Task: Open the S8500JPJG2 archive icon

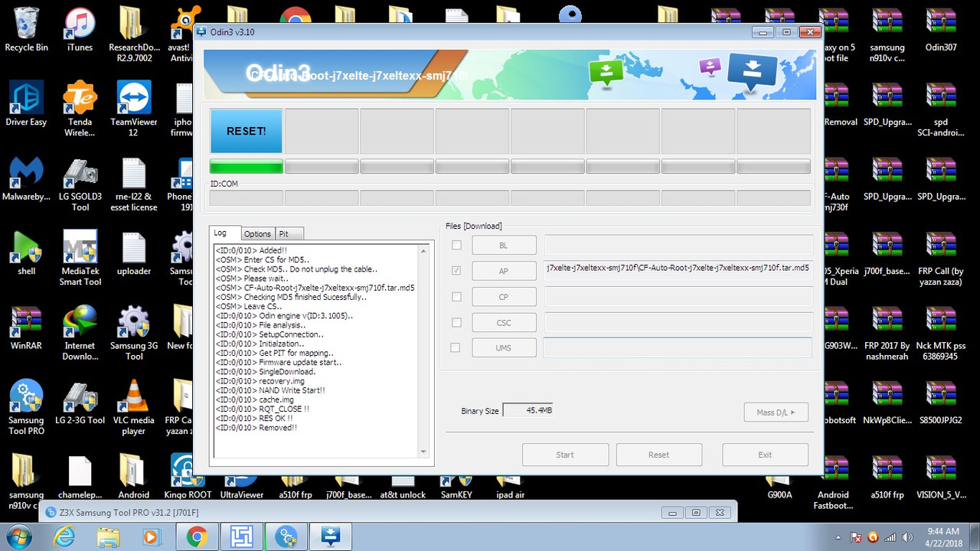Action: tap(940, 403)
